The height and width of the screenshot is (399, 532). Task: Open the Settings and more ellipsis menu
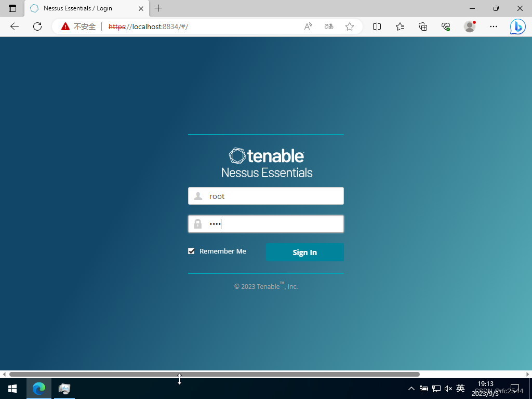click(x=494, y=26)
